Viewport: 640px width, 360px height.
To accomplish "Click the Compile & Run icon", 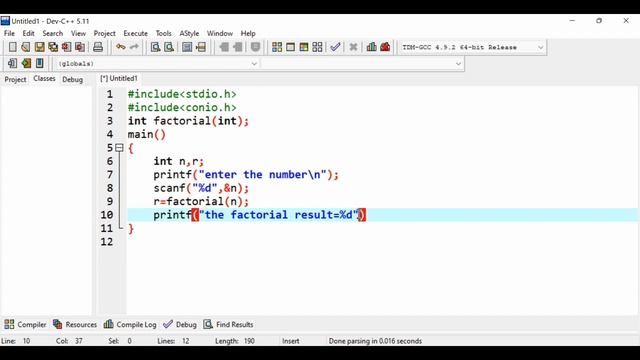I will click(304, 47).
